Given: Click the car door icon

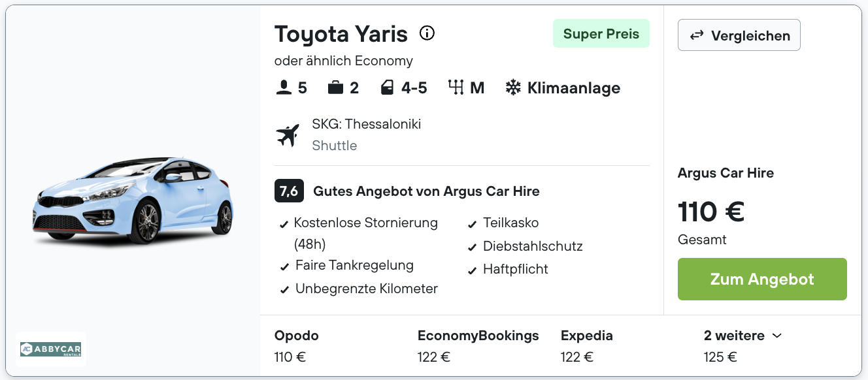Looking at the screenshot, I should [x=388, y=87].
